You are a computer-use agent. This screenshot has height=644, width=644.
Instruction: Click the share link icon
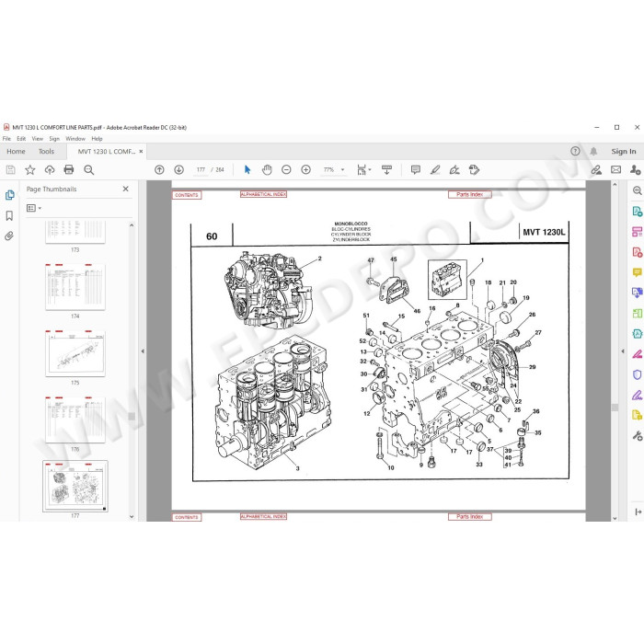coord(596,169)
